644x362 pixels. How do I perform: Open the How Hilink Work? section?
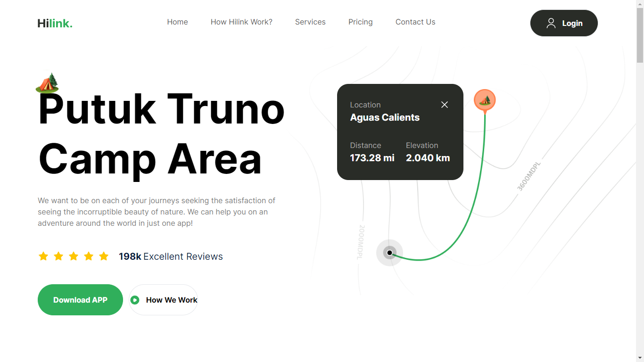click(241, 22)
